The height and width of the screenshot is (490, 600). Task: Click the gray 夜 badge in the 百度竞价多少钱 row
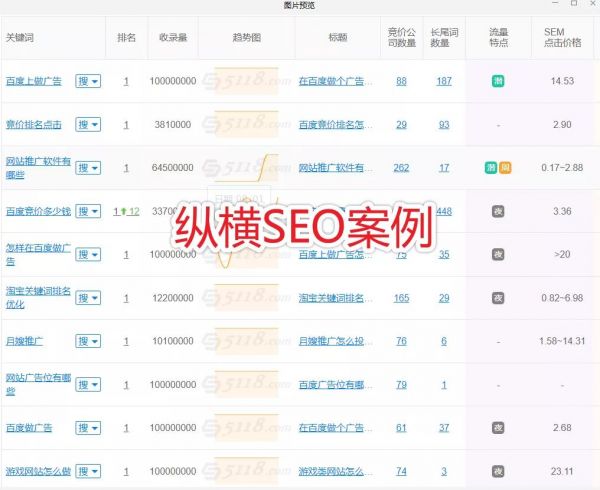point(498,211)
